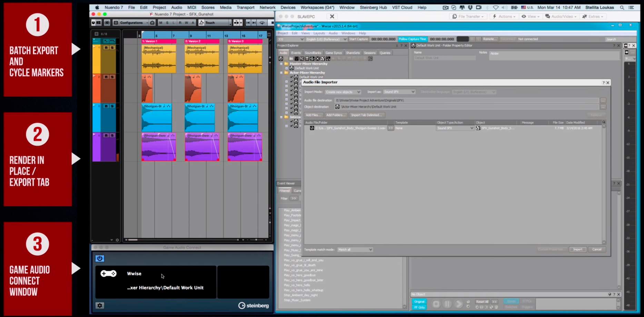Screen dimensions: 644x317
Task: Mute the orange track 2
Action: [x=106, y=77]
